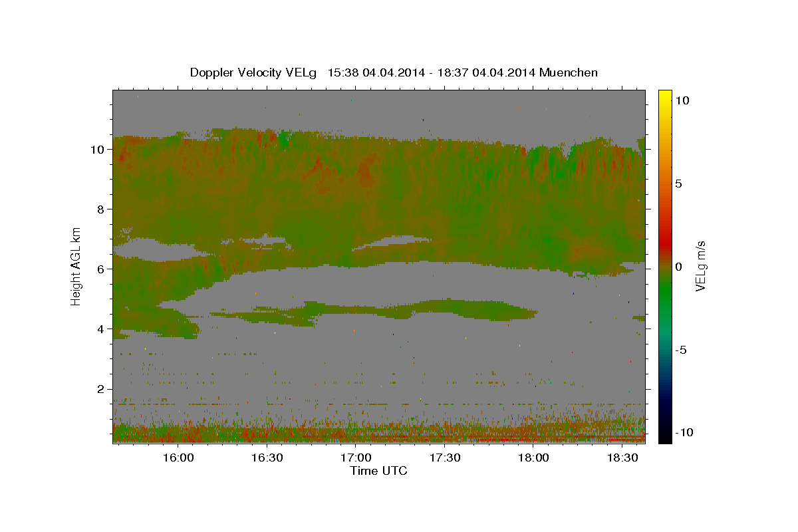Click the colorbar label 5
The width and height of the screenshot is (798, 532).
click(680, 184)
